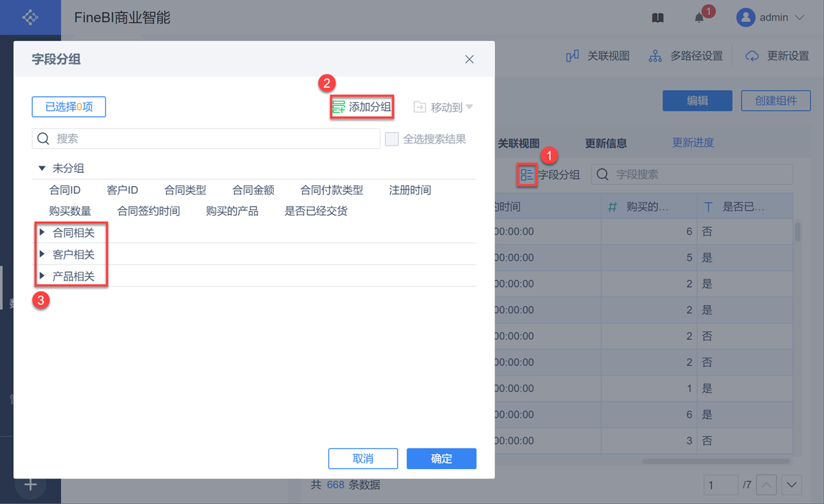This screenshot has height=504, width=824.
Task: Go to the next page arrow
Action: point(792,485)
